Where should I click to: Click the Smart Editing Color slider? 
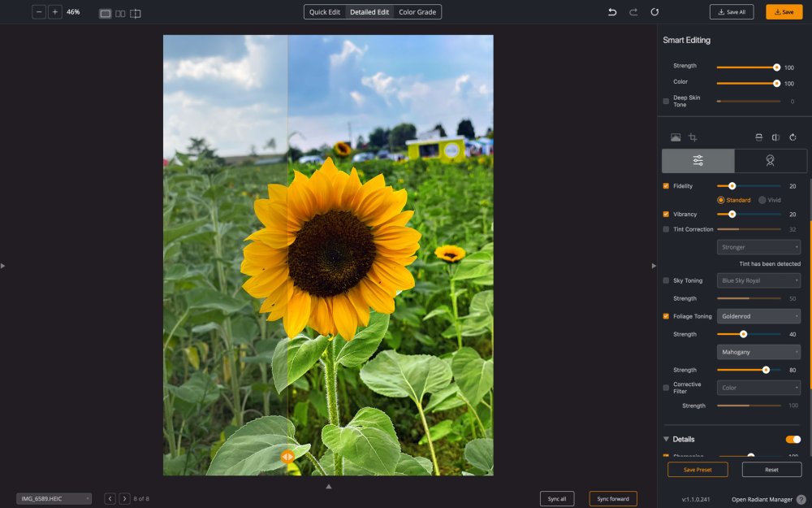coord(749,84)
